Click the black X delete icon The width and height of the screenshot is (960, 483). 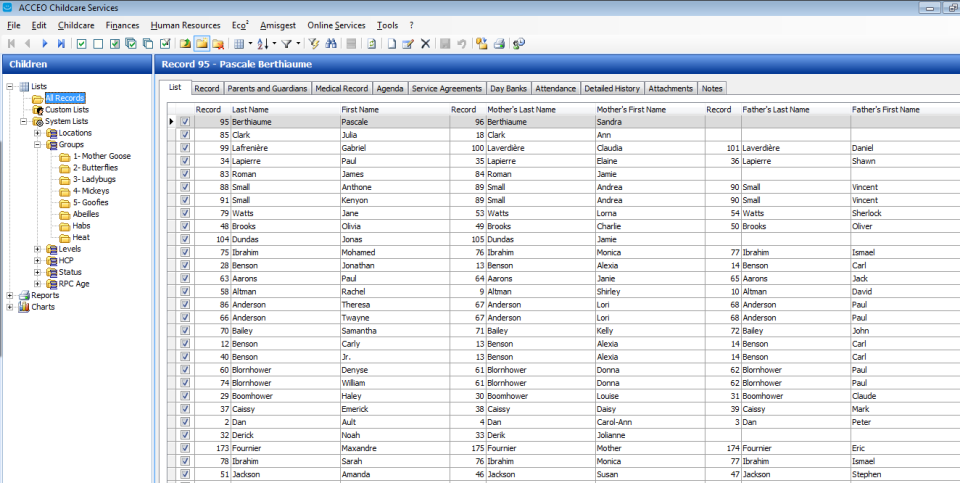(x=426, y=43)
